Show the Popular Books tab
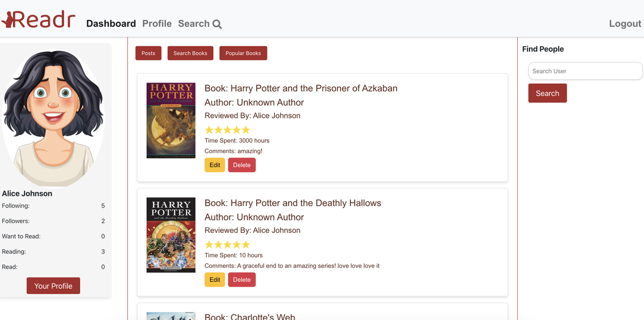Screen dimensions: 644x320 click(243, 53)
